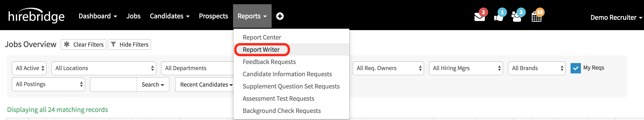The height and width of the screenshot is (120, 644).
Task: Open the Demo Recruiter user menu
Action: (616, 17)
